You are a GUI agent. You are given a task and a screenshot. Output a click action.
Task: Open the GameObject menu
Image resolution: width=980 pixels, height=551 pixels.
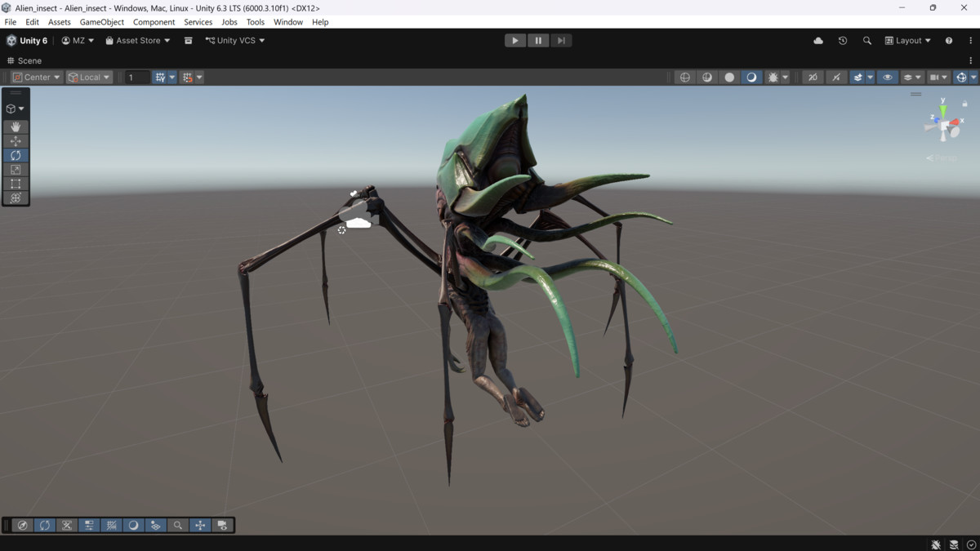tap(101, 22)
